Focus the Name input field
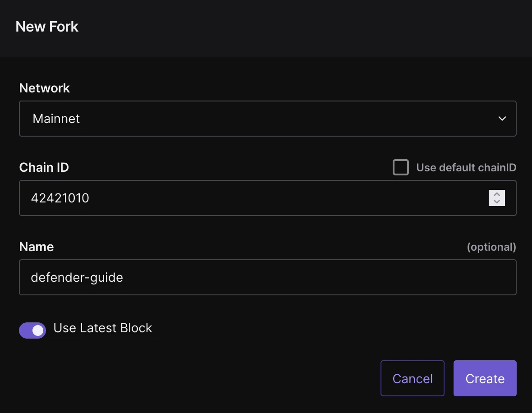This screenshot has width=532, height=413. (267, 277)
